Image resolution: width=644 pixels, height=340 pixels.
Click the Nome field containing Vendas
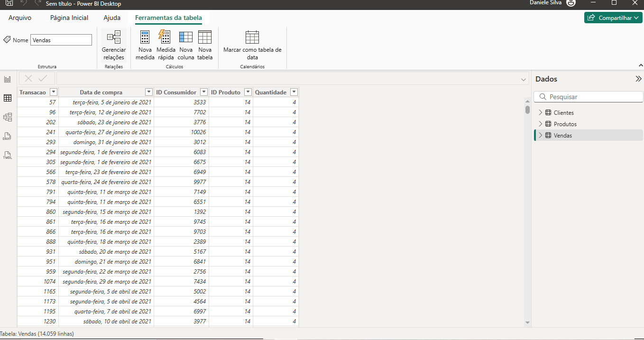click(61, 40)
